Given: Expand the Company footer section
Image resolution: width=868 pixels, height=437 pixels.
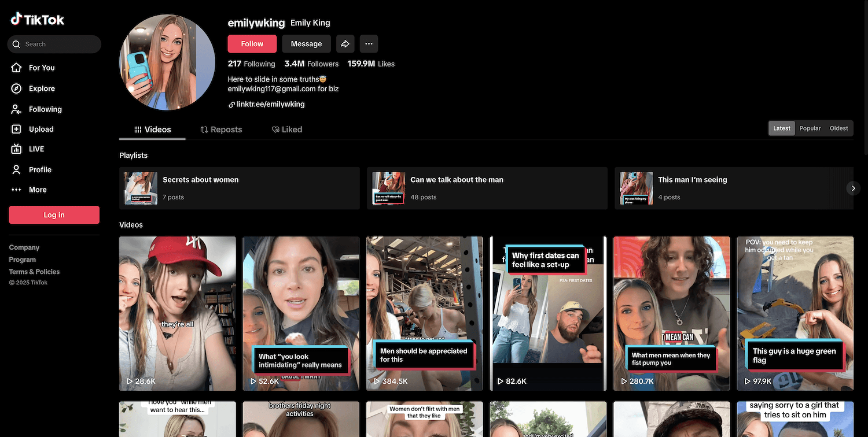Looking at the screenshot, I should [x=24, y=247].
